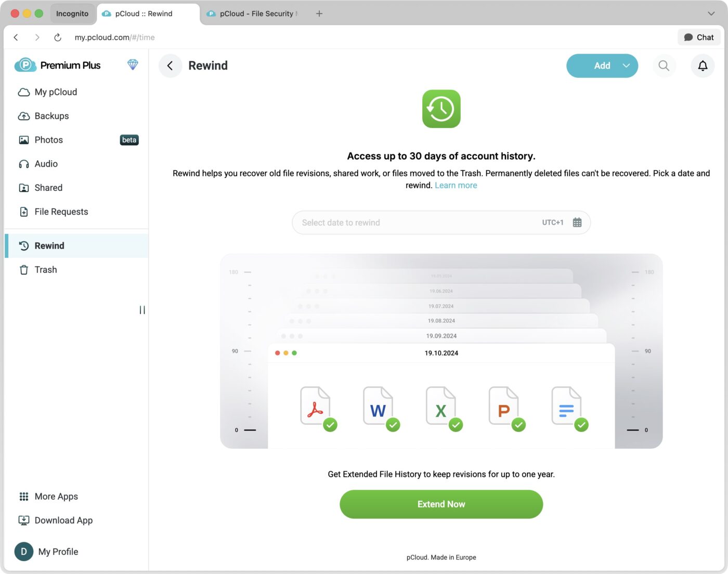
Task: Open the notifications bell
Action: 703,66
